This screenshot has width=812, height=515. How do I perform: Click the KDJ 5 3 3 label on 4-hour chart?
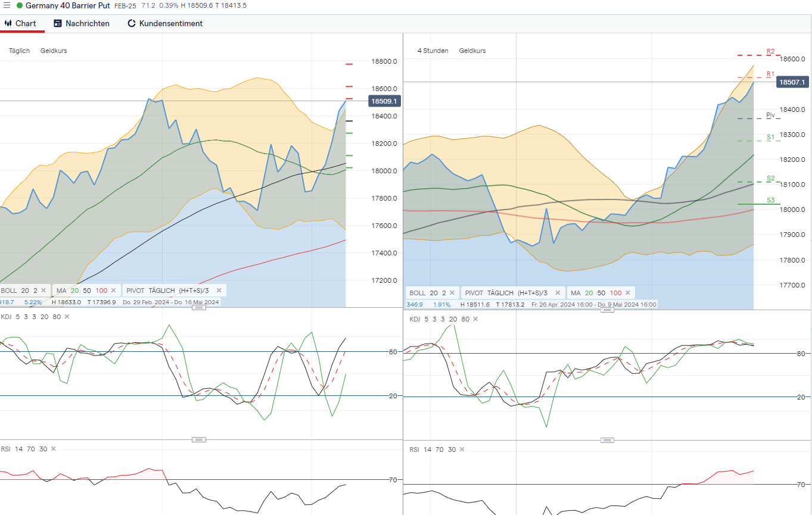click(x=440, y=319)
